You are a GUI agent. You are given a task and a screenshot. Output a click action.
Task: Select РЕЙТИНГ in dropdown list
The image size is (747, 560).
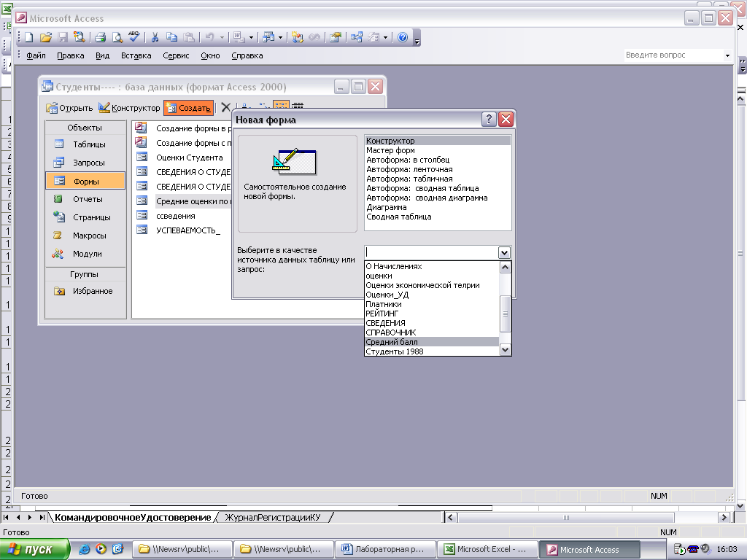tap(432, 314)
